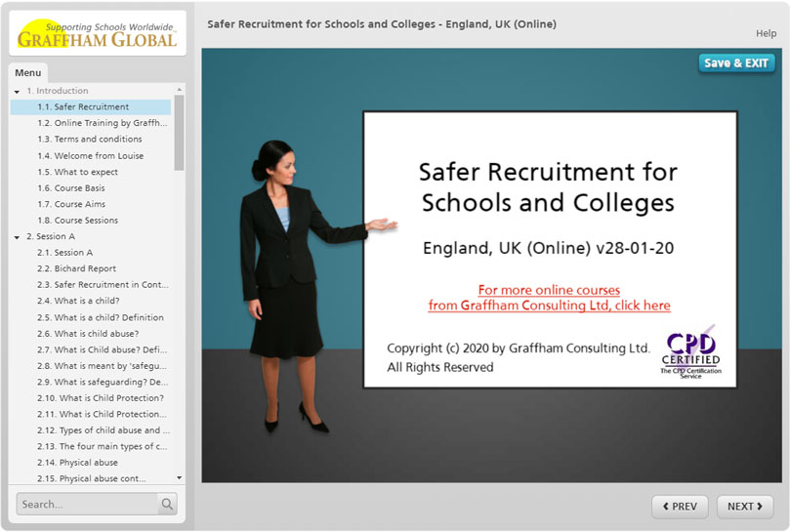790x532 pixels.
Task: Open 2.9. What is safeguarding? Definition
Action: point(103,382)
